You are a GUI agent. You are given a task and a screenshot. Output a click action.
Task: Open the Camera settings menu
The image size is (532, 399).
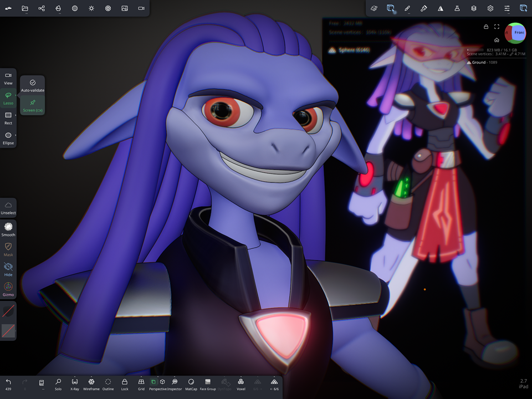coord(141,8)
